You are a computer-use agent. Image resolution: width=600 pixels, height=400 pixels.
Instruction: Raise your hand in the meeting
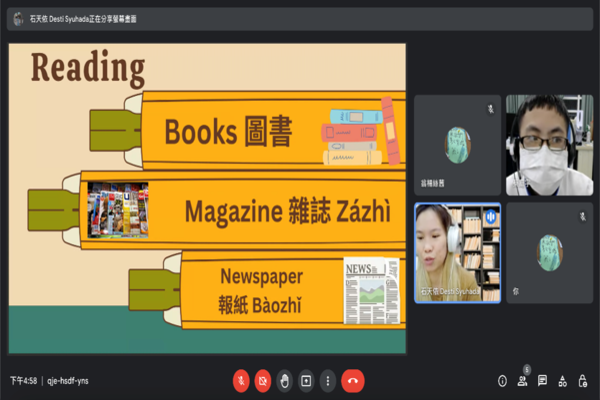[285, 380]
